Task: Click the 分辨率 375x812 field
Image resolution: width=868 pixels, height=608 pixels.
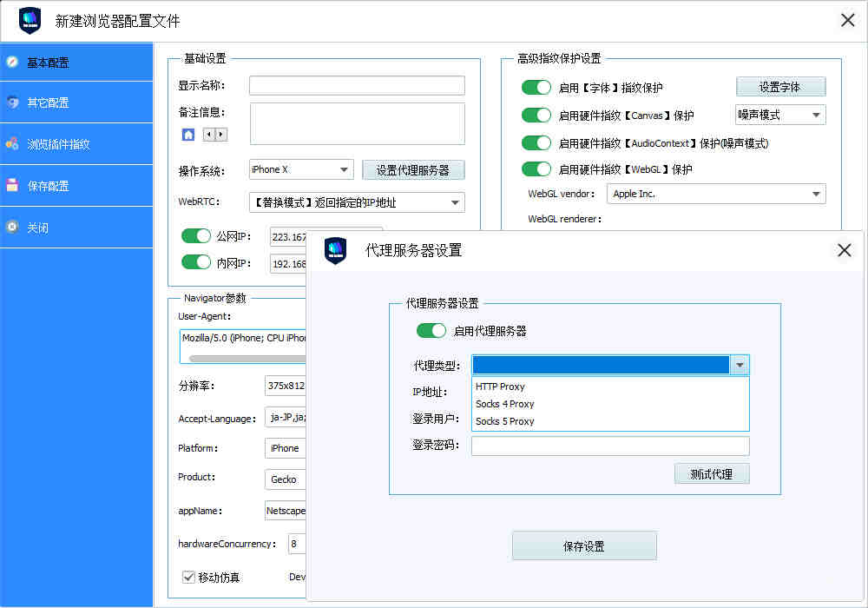Action: coord(285,386)
